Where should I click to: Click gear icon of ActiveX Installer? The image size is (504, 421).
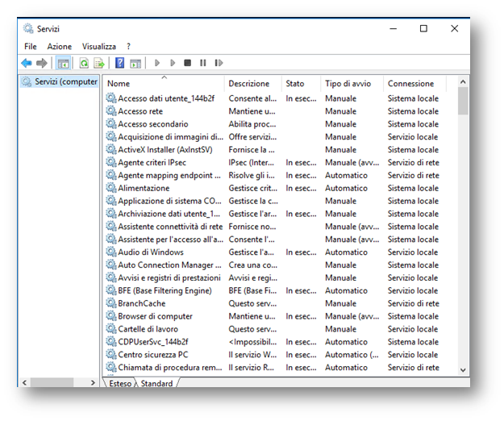point(111,149)
